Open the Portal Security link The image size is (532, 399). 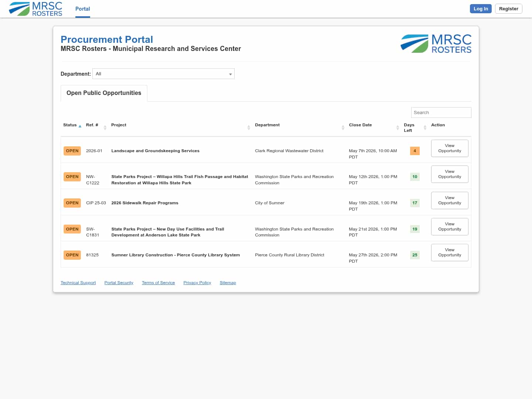[x=119, y=283]
